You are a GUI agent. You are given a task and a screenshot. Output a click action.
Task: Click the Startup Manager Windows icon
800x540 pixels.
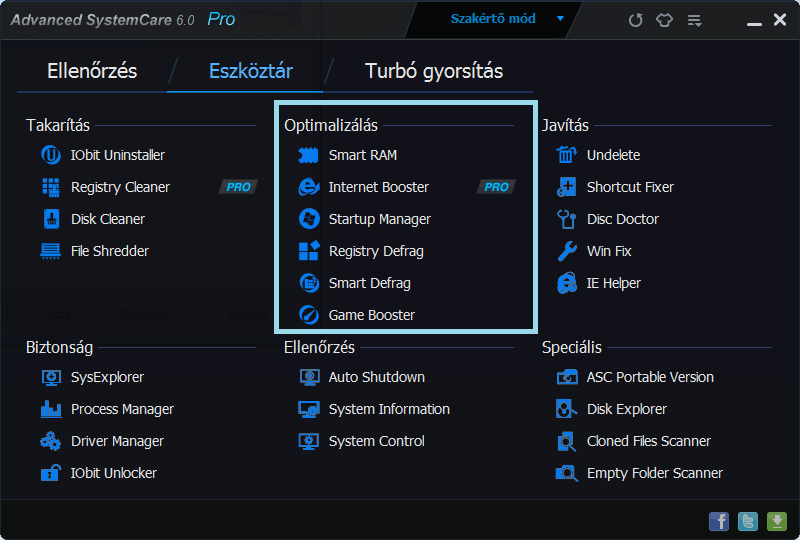click(309, 219)
